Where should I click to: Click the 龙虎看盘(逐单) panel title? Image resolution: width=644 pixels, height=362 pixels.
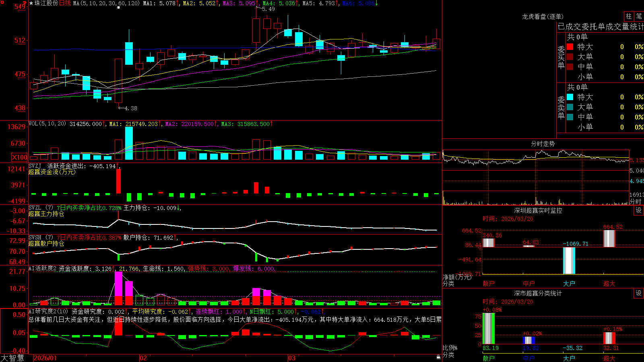point(543,16)
